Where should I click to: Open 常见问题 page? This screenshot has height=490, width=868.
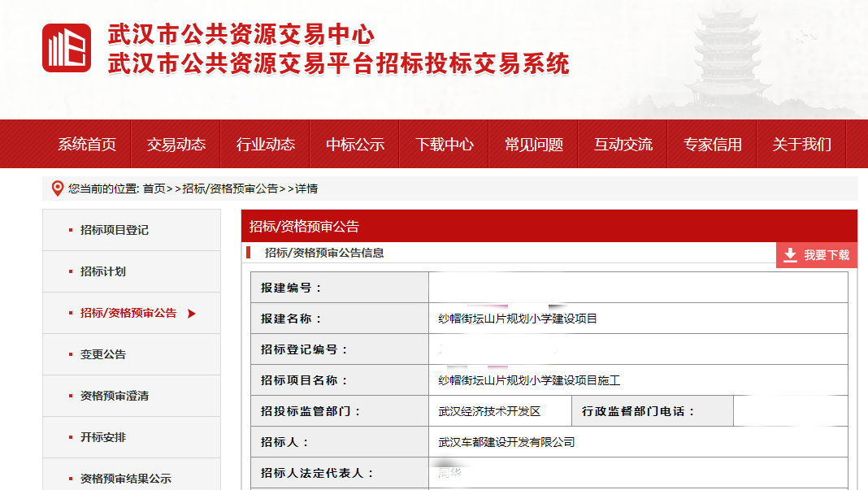(x=534, y=145)
